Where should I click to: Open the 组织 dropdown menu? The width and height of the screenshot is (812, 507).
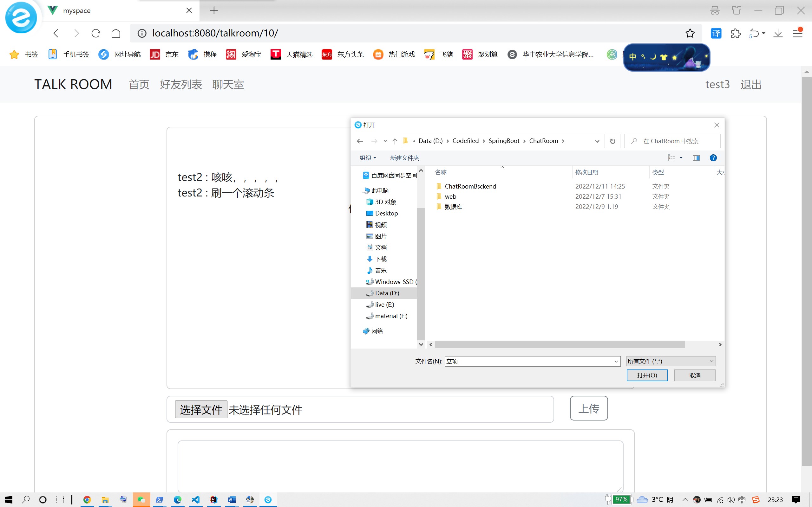tap(368, 157)
